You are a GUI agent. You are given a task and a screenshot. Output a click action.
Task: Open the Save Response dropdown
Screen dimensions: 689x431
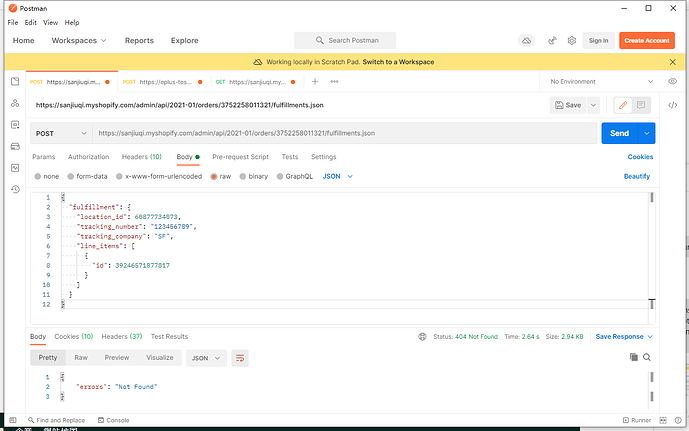pos(623,336)
